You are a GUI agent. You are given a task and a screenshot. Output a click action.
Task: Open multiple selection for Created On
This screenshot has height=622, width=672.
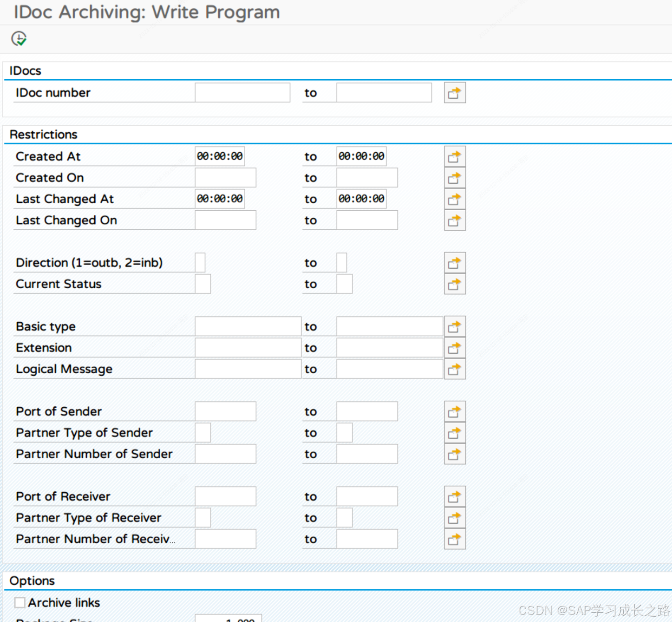[x=455, y=177]
